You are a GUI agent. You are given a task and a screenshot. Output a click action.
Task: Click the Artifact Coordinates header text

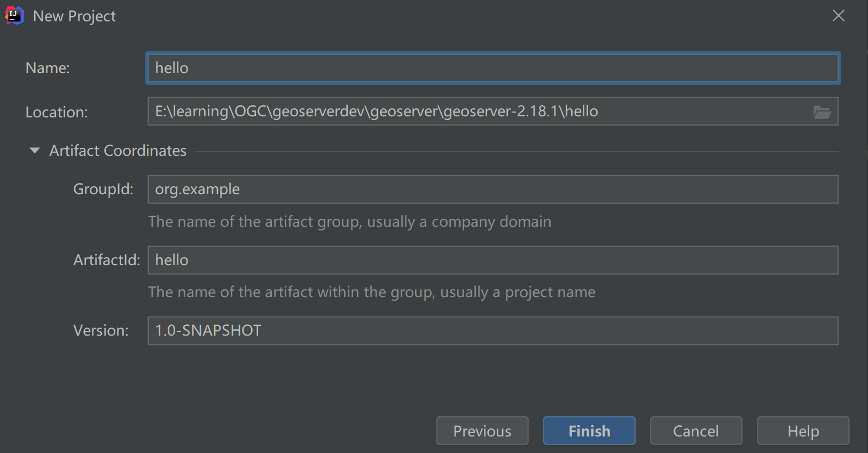pyautogui.click(x=118, y=151)
